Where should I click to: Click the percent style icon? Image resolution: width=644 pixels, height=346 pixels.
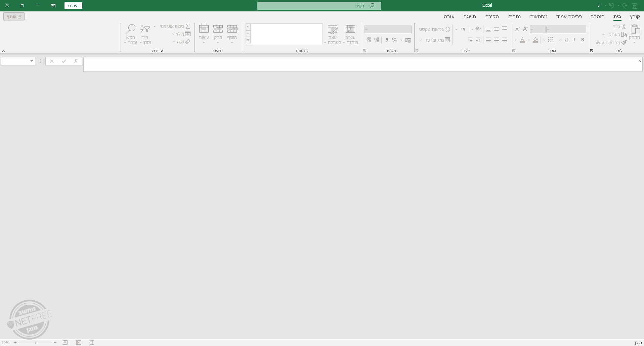pyautogui.click(x=395, y=40)
